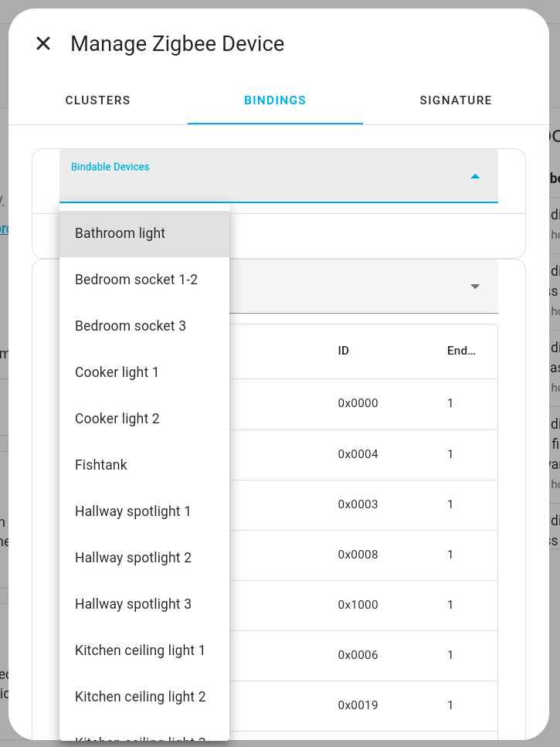This screenshot has height=747, width=560.
Task: Click the ID column header
Action: (x=344, y=351)
